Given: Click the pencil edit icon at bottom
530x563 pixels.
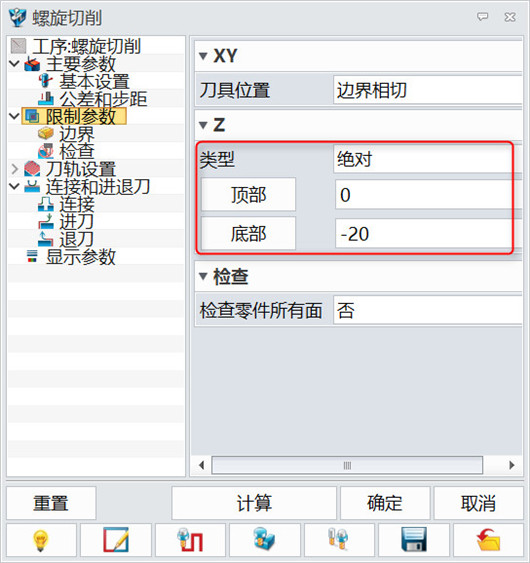Looking at the screenshot, I should [x=116, y=540].
